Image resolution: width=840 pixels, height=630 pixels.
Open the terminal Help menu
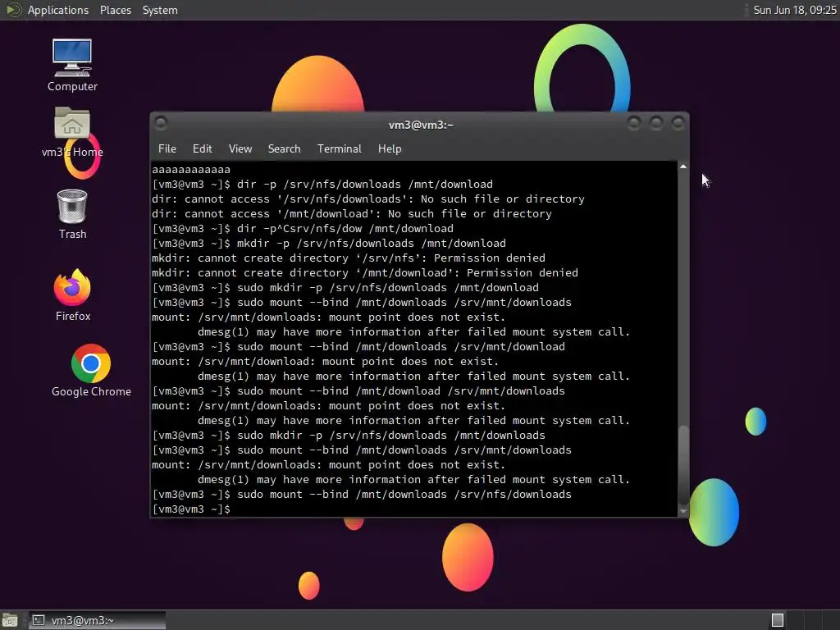(390, 149)
